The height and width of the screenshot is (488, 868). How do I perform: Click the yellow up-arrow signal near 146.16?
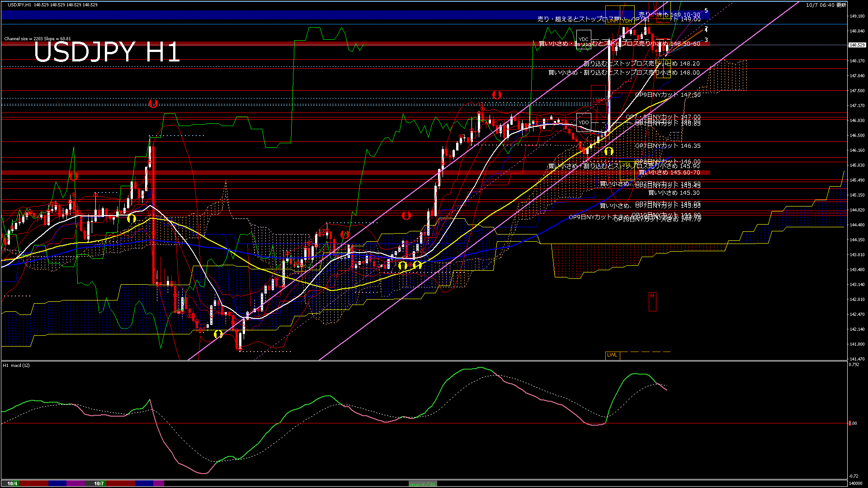(609, 151)
